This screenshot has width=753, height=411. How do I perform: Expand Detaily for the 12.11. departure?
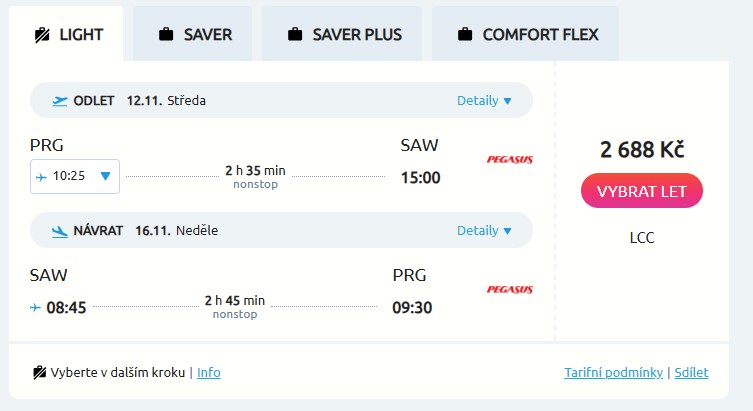(484, 100)
